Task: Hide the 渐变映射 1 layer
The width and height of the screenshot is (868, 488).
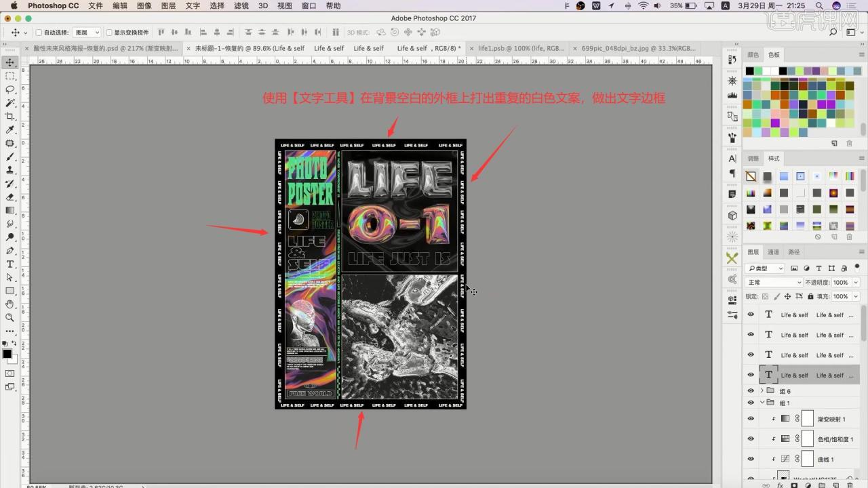Action: pos(751,419)
